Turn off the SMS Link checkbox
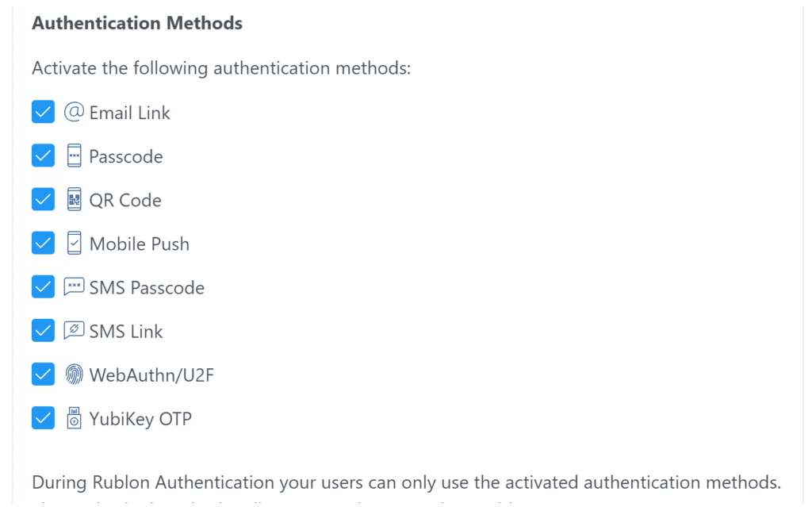This screenshot has width=812, height=507. coord(43,331)
